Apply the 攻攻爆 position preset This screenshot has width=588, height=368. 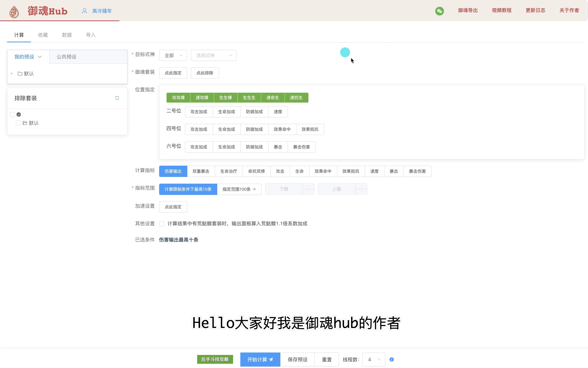178,98
